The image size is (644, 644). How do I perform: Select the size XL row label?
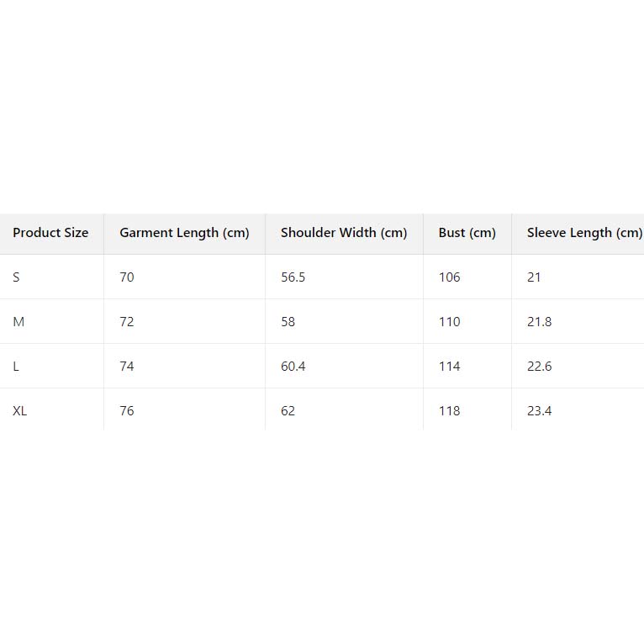coord(20,411)
